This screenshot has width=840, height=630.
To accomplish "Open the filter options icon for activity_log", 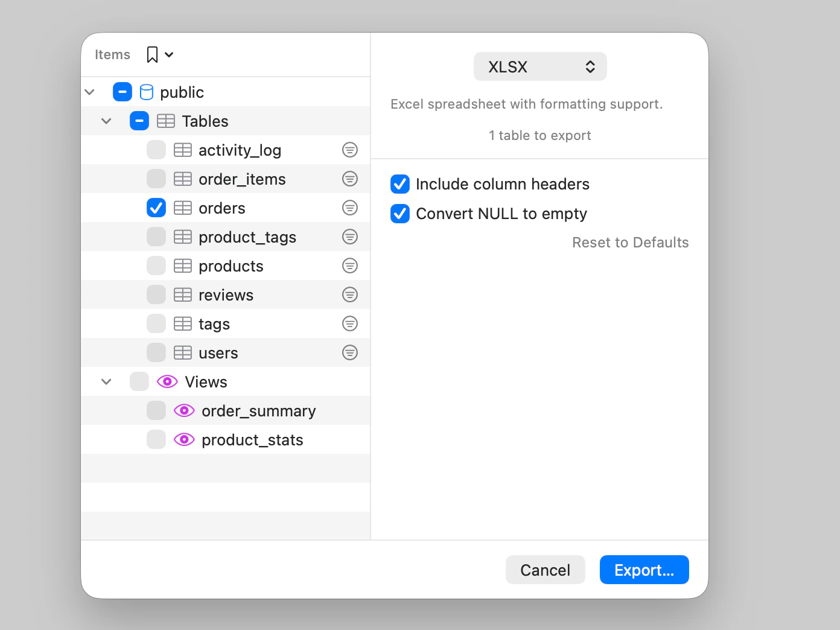I will 350,150.
